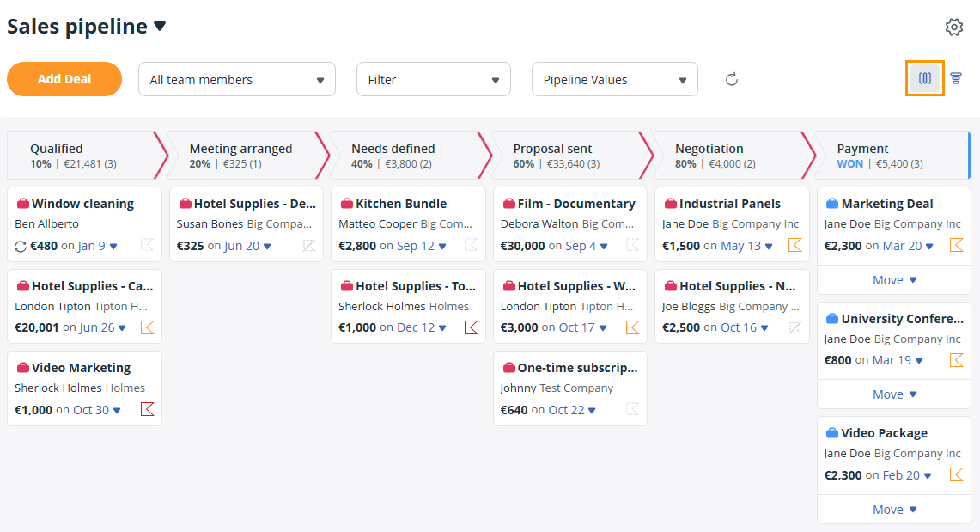Switch views using the funnel icon
The height and width of the screenshot is (532, 980).
(x=955, y=77)
